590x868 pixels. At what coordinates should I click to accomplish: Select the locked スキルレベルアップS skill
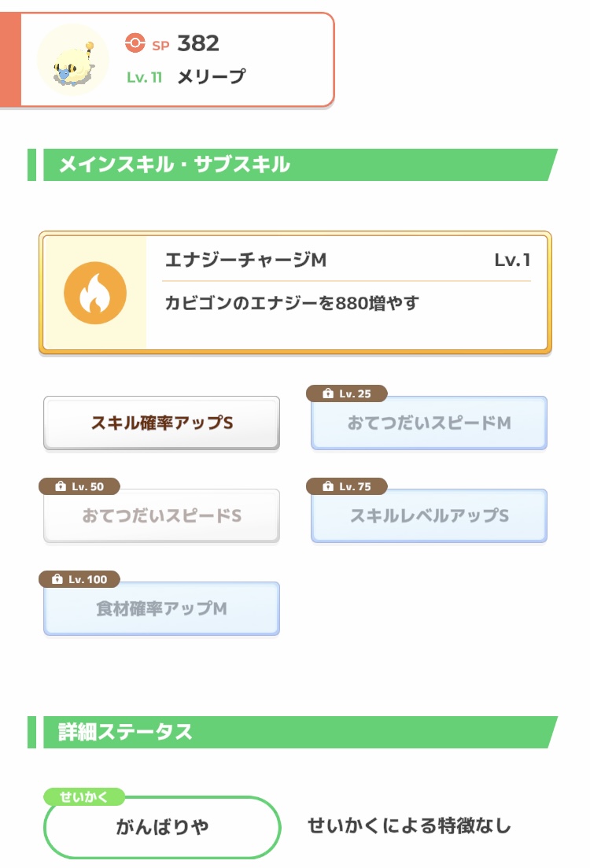tap(429, 517)
